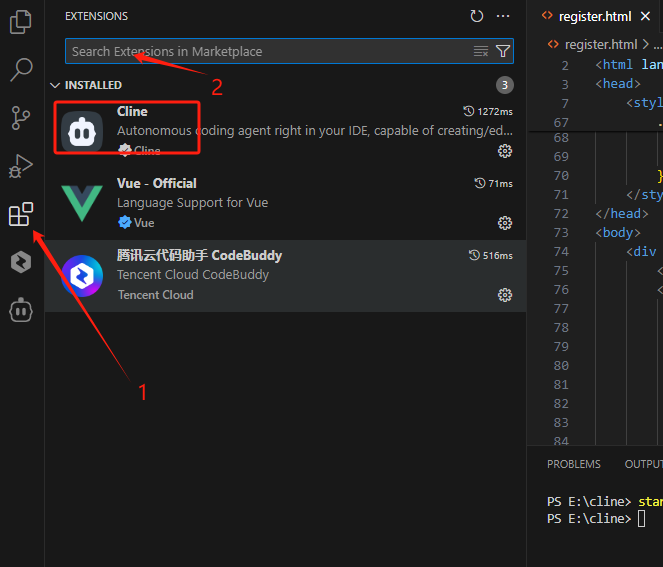Click the <body> tag in the editor
This screenshot has width=663, height=567.
(x=618, y=233)
